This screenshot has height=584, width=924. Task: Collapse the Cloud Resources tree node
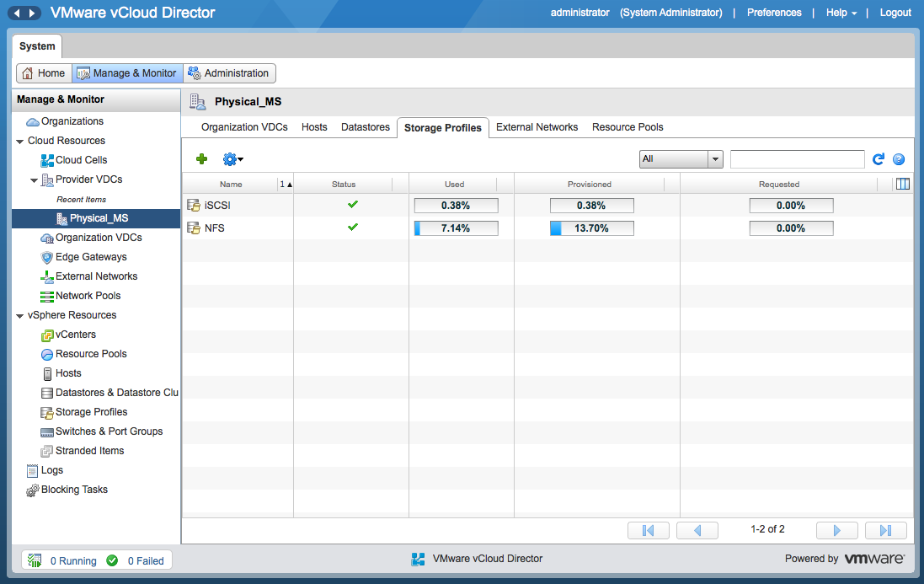click(20, 142)
